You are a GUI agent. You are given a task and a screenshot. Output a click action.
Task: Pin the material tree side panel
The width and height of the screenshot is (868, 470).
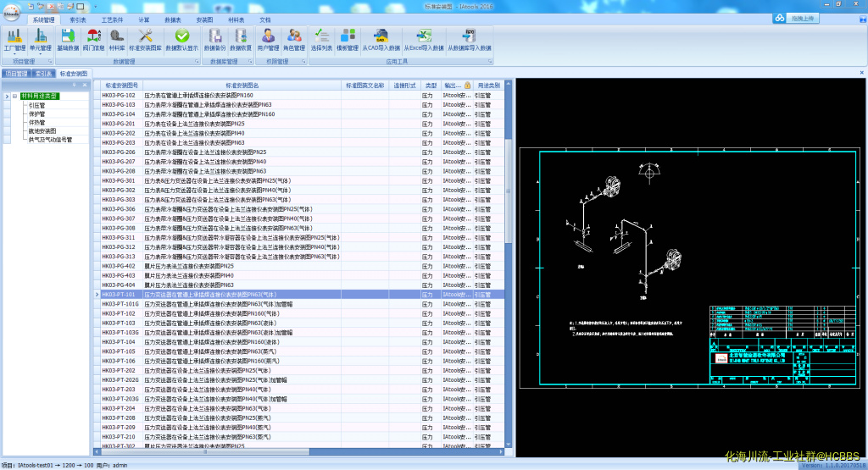click(75, 86)
